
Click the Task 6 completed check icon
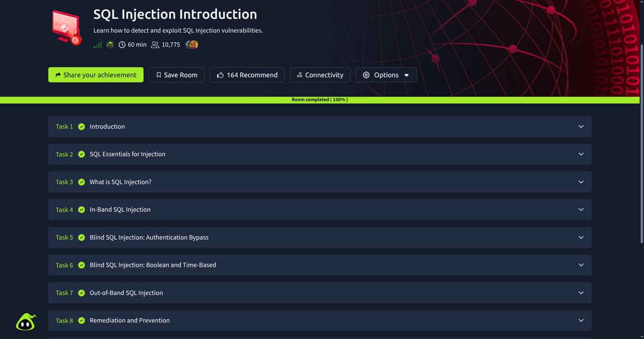coord(82,265)
